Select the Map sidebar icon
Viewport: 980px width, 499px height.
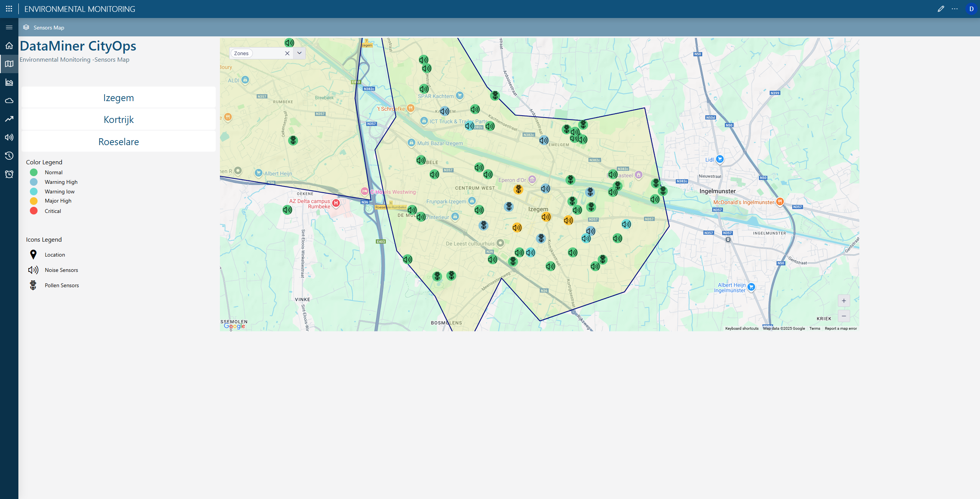[x=9, y=64]
